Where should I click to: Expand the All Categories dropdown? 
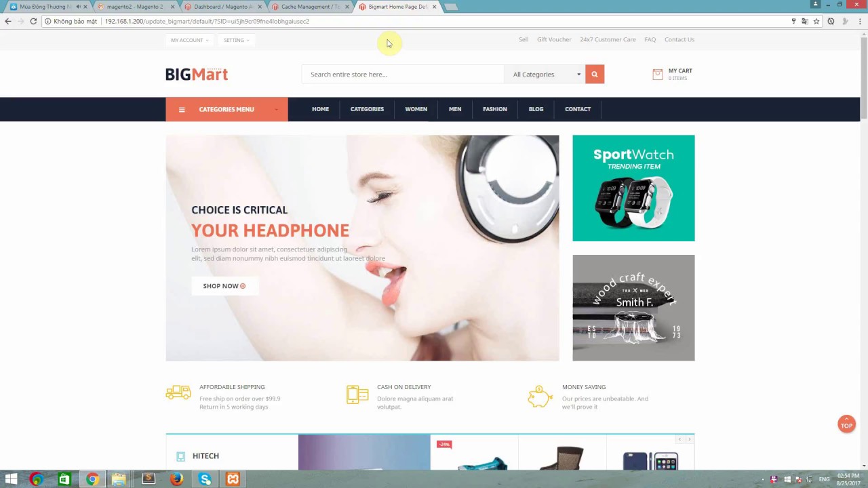[x=545, y=74]
